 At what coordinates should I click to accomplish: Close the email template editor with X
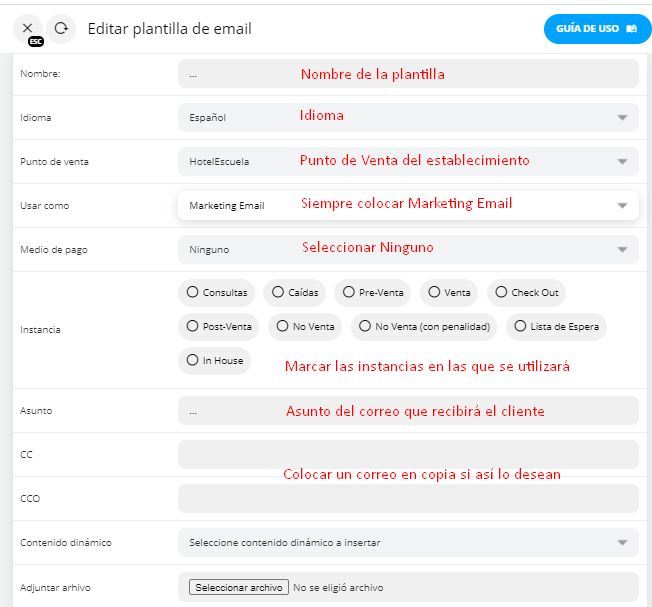coord(27,28)
